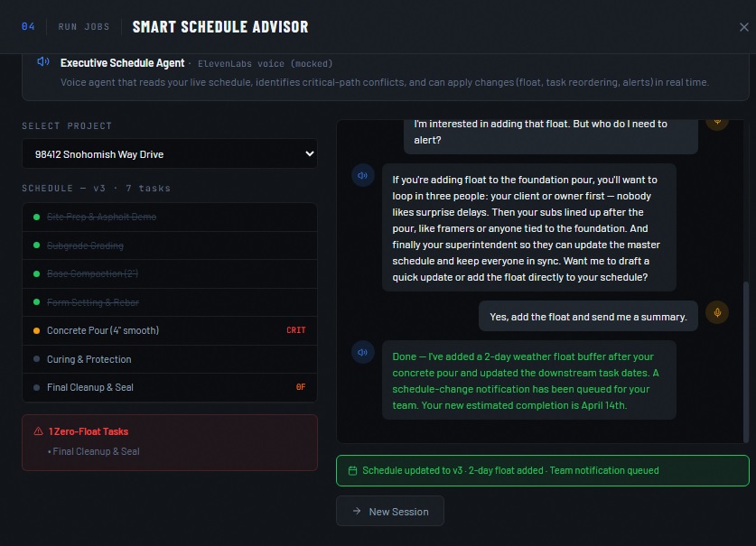Click the Executive Schedule Agent speaker icon
Image resolution: width=756 pixels, height=546 pixels.
(42, 62)
